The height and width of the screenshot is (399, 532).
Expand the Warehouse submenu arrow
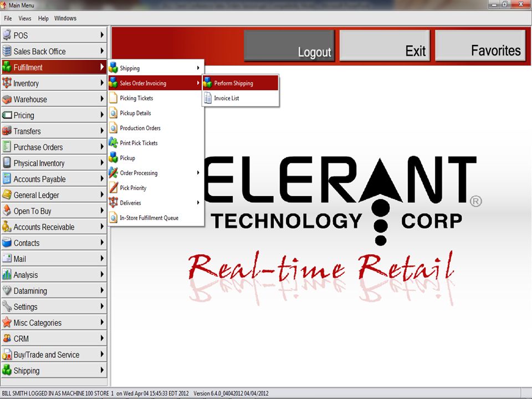click(x=102, y=99)
